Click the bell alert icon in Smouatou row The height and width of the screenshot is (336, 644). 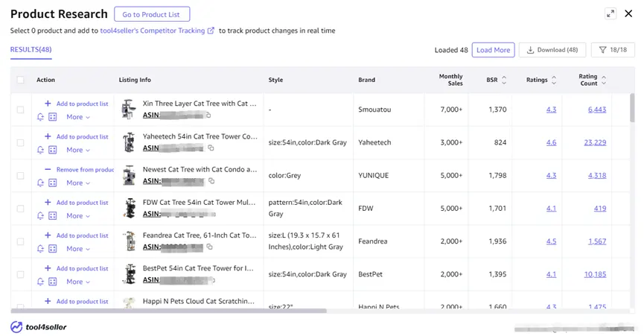pyautogui.click(x=40, y=117)
